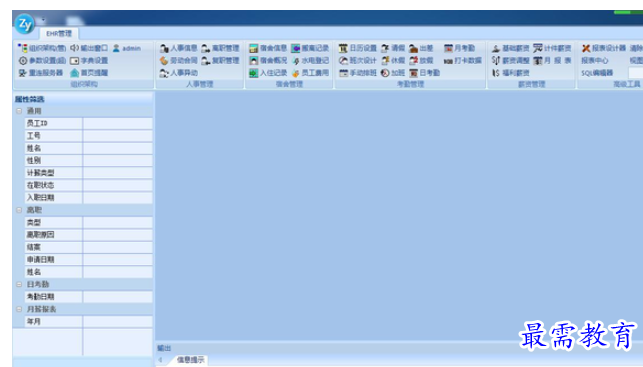
Task: Open 手动排班 manual scheduling
Action: pos(358,73)
